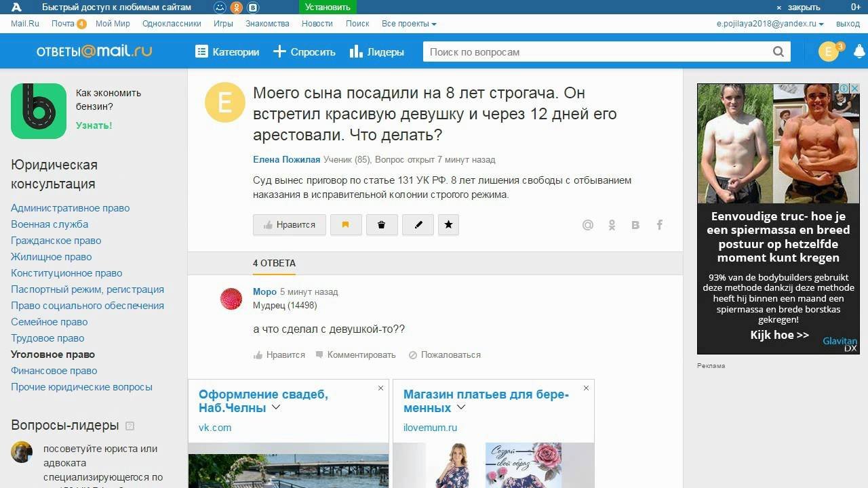Select the Семейное право category
The image size is (868, 488).
[x=49, y=322]
